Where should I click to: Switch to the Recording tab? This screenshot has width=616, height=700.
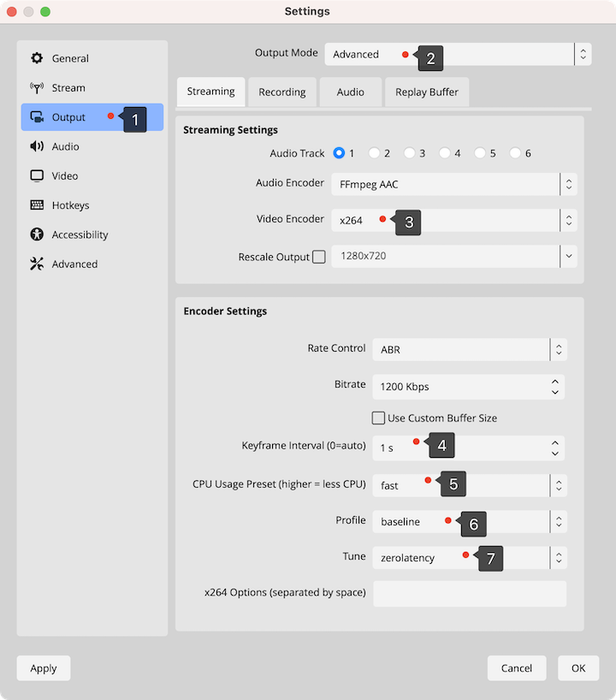[281, 92]
